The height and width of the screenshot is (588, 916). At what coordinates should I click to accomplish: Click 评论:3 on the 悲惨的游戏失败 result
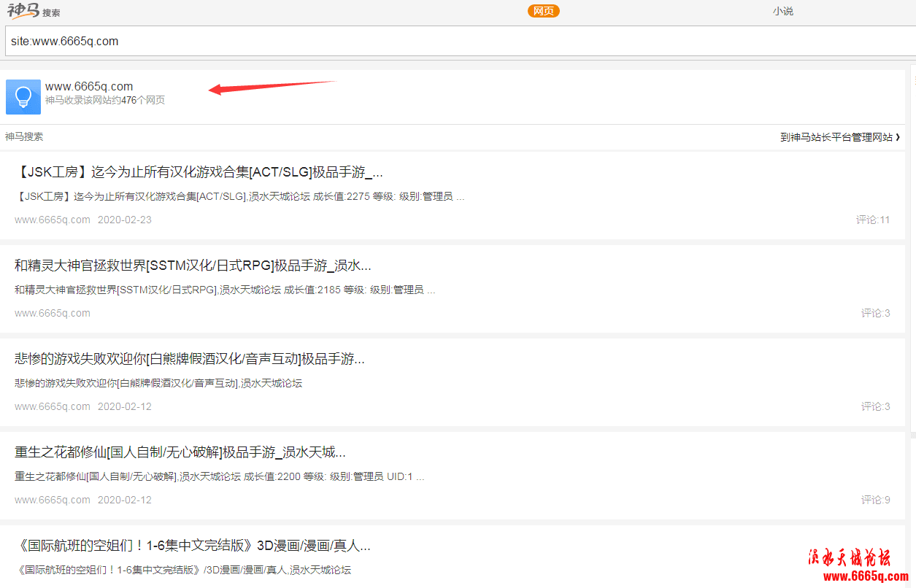coord(876,406)
